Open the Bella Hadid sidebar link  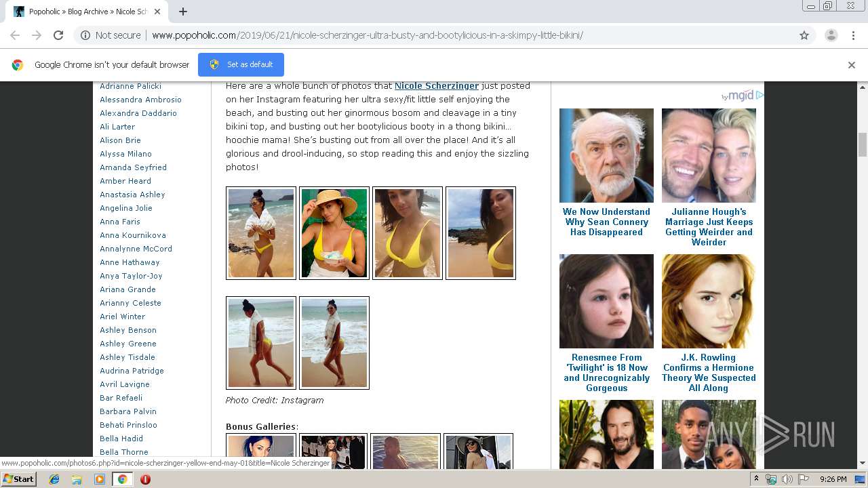tap(121, 439)
